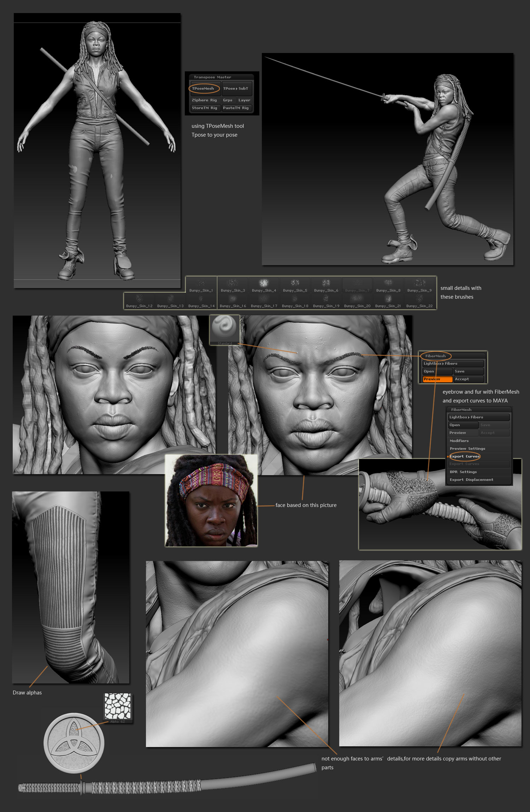Viewport: 530px width, 812px height.
Task: Choose the Bumpy_Skin_5 brush
Action: point(295,285)
